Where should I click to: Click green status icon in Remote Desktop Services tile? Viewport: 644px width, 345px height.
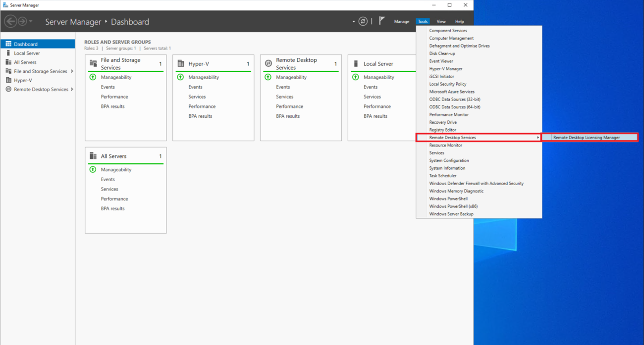point(268,77)
